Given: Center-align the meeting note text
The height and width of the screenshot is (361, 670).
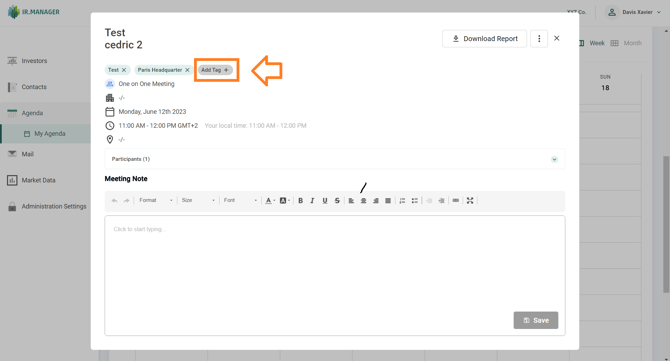Looking at the screenshot, I should tap(363, 200).
